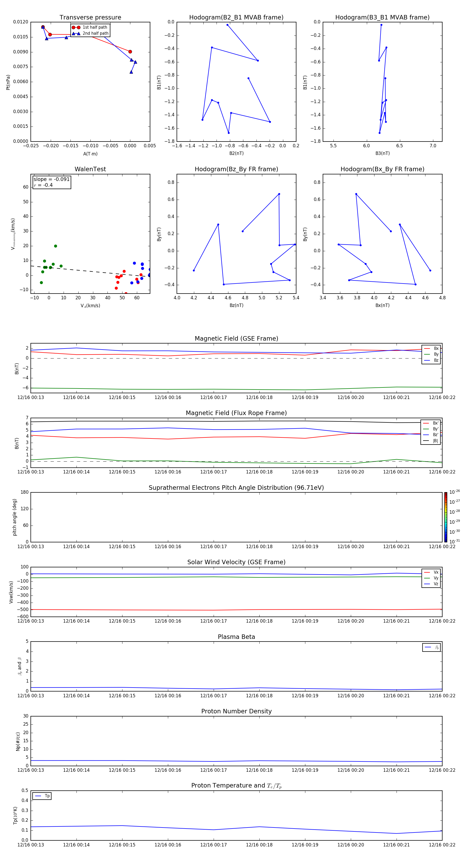Click the 'V_A(km/s)' x-axis label
This screenshot has height=868, width=473.
pos(90,306)
